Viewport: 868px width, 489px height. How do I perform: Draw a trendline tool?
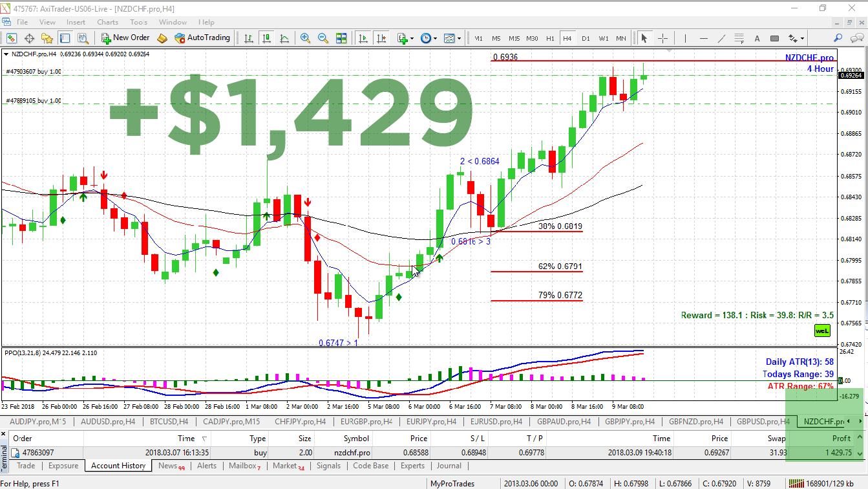click(722, 38)
